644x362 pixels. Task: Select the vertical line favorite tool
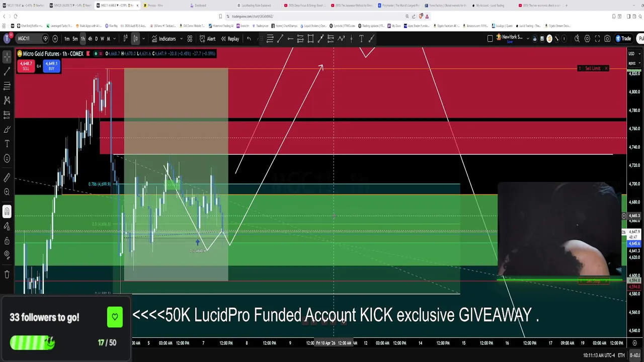351,39
